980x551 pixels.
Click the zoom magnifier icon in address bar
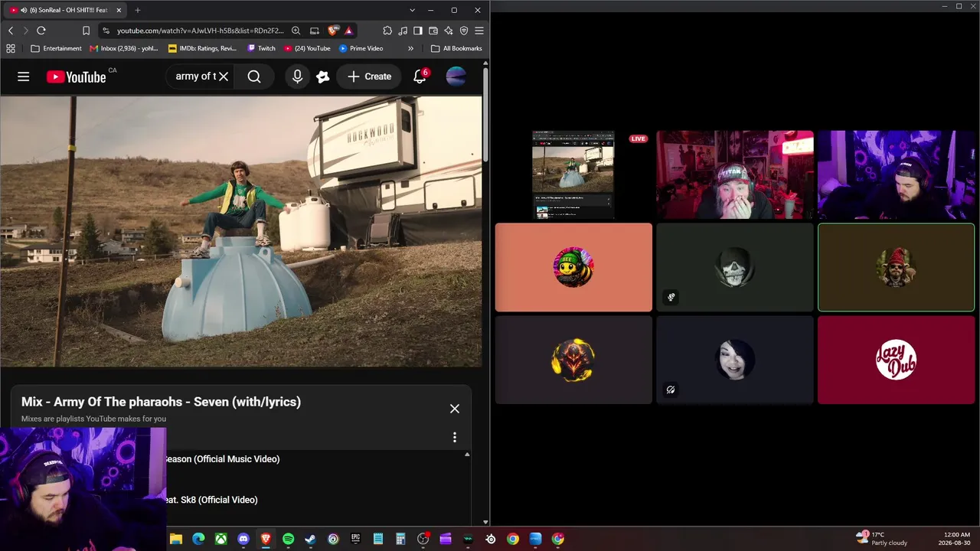[x=296, y=31]
